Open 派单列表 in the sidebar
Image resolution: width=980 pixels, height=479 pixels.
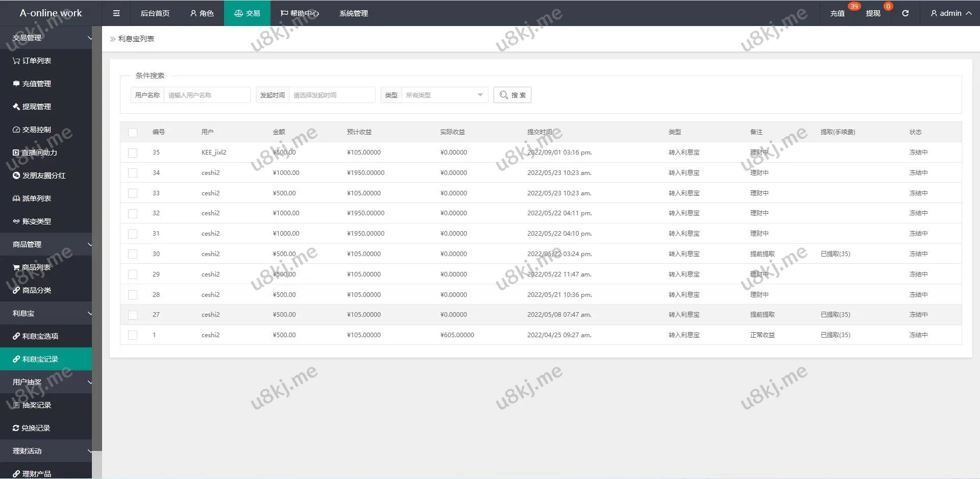click(x=36, y=198)
